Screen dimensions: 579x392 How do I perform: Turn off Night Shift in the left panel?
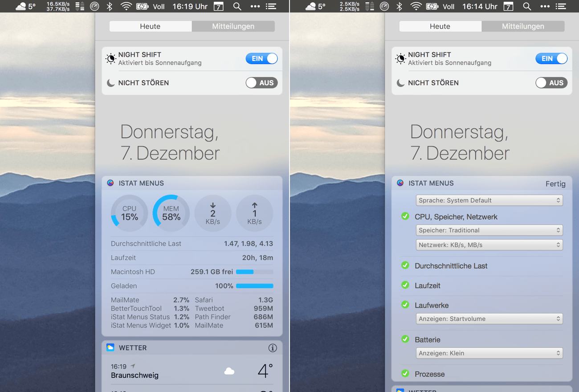tap(261, 58)
